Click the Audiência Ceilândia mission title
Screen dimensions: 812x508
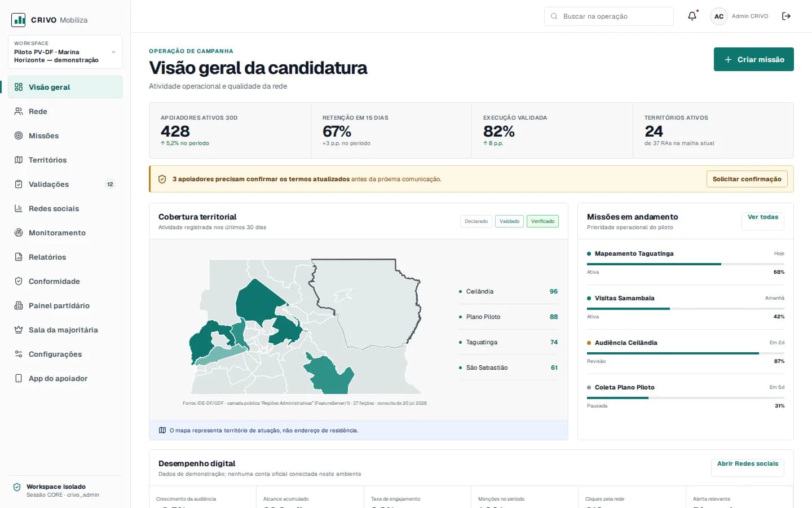pyautogui.click(x=626, y=343)
